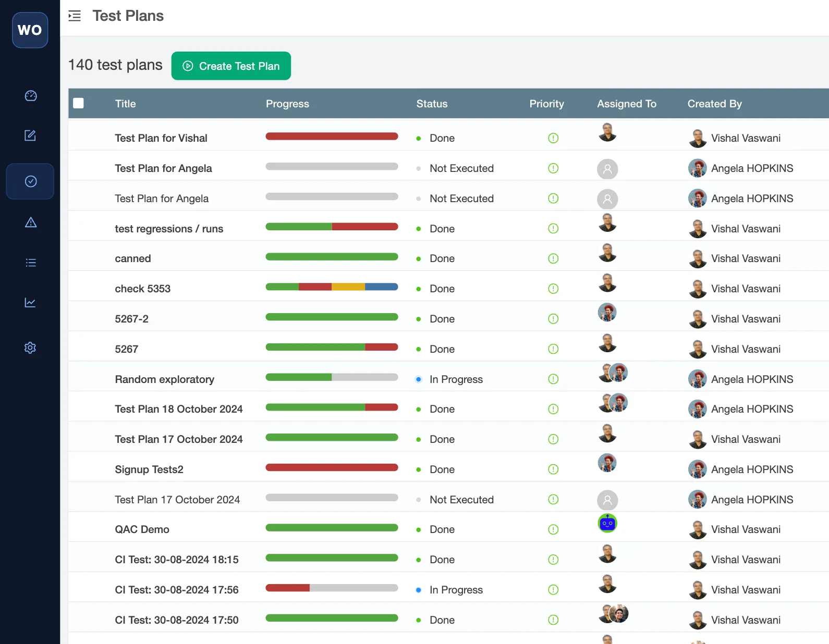
Task: Open test regressions / runs plan
Action: point(169,229)
